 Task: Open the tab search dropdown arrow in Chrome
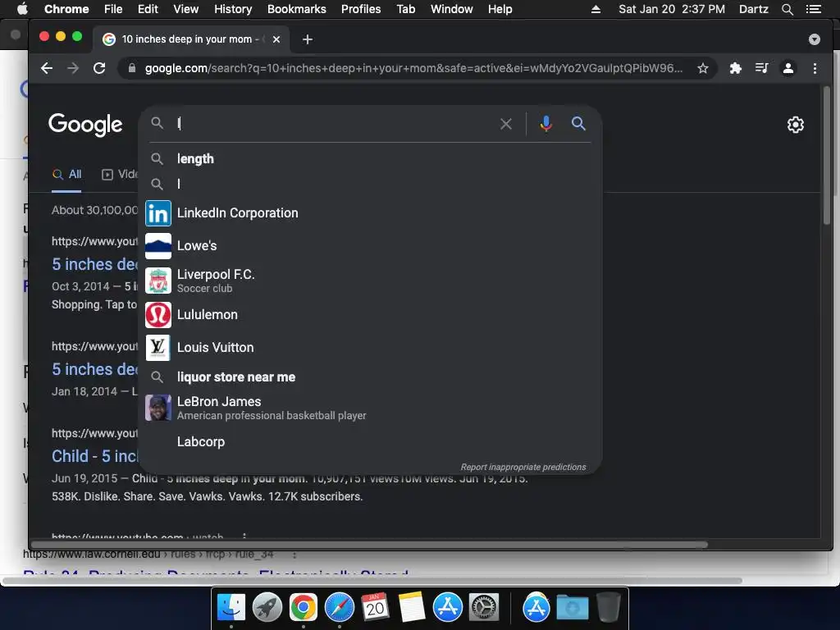(x=815, y=39)
